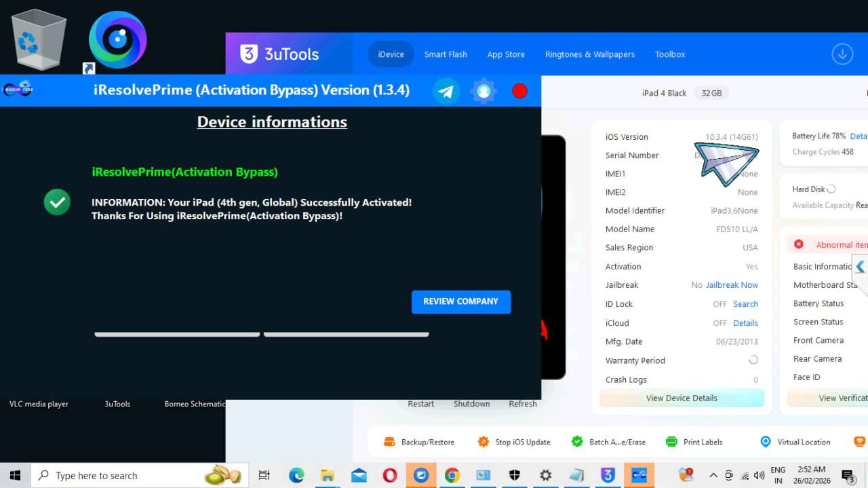Open the Backup/Restore tool icon
868x488 pixels.
click(389, 442)
